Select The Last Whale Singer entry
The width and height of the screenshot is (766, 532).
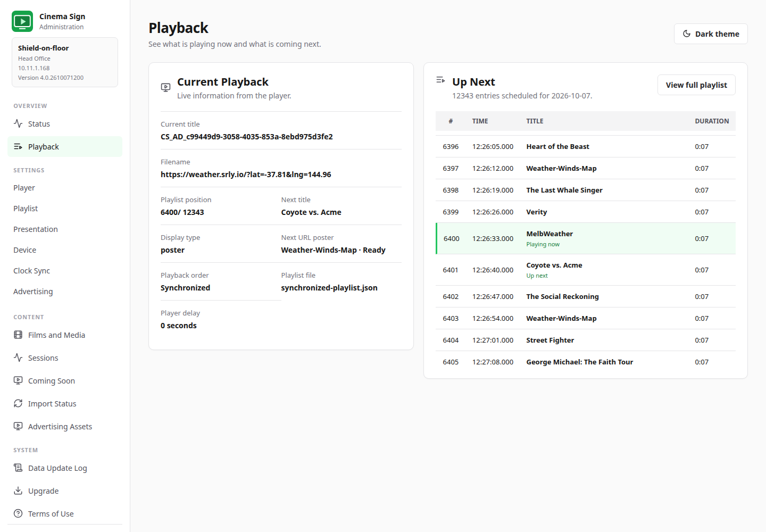586,190
